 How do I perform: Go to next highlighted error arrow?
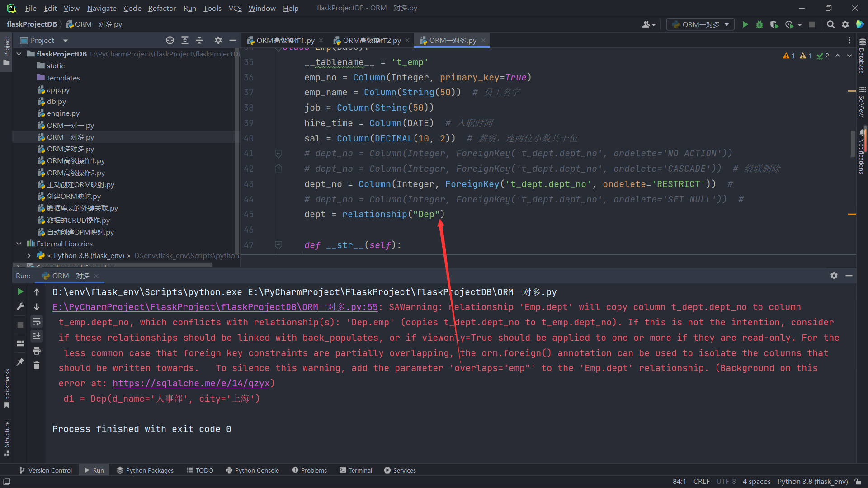(849, 56)
